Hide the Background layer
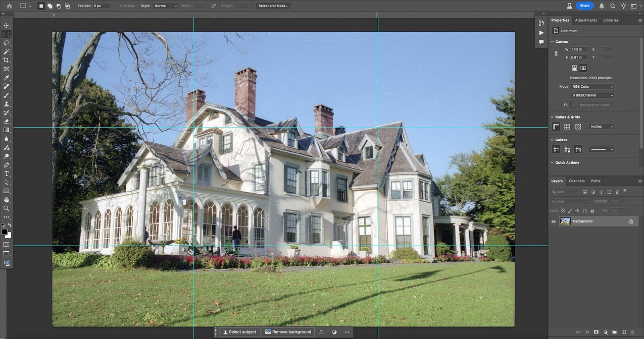Viewport: 644px width, 339px height. click(553, 221)
